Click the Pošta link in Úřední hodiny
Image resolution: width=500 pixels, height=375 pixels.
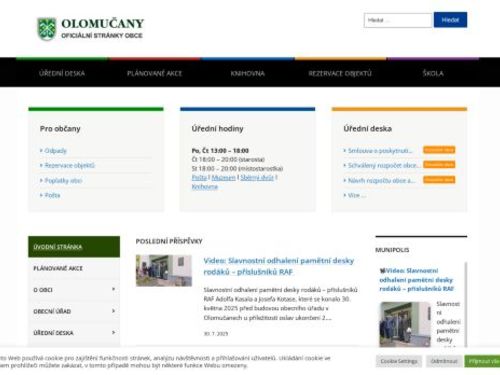coord(199,178)
